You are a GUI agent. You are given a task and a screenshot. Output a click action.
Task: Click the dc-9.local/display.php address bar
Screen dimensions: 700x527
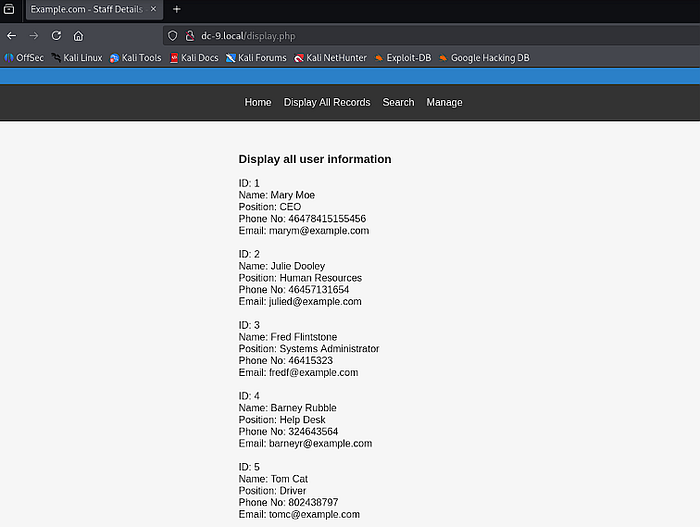click(429, 36)
